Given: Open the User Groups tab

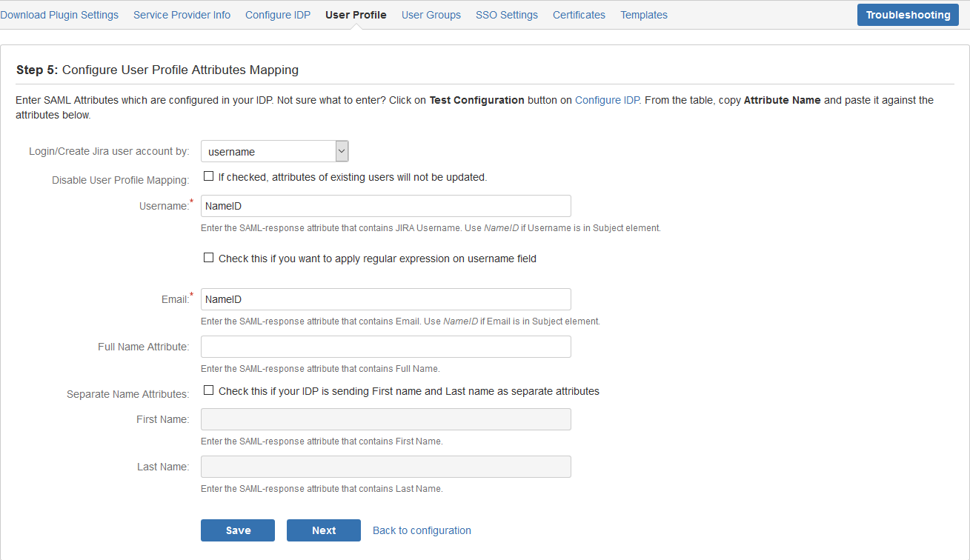Looking at the screenshot, I should click(x=431, y=15).
